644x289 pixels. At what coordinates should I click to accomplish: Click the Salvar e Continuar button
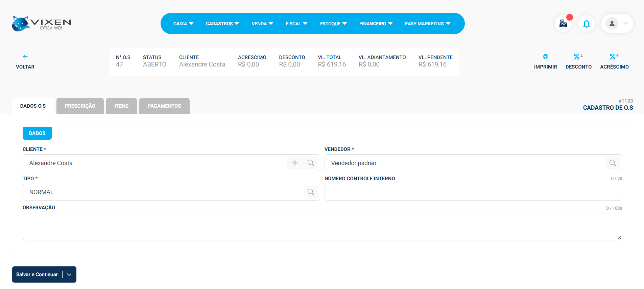coord(37,274)
